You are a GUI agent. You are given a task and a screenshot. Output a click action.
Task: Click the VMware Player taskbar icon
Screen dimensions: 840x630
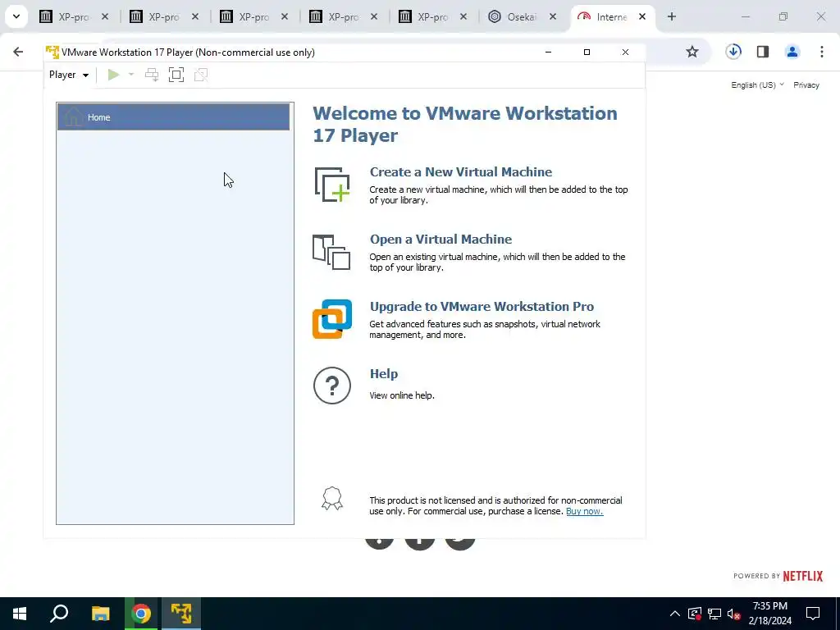tap(181, 614)
